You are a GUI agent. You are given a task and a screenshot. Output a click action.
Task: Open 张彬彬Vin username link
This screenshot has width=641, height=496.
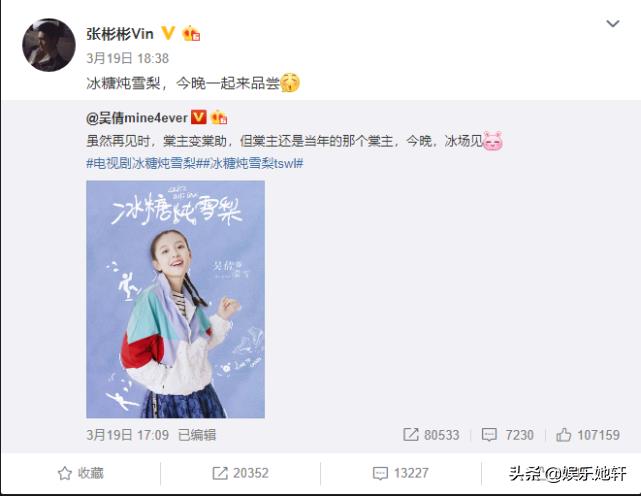point(120,34)
